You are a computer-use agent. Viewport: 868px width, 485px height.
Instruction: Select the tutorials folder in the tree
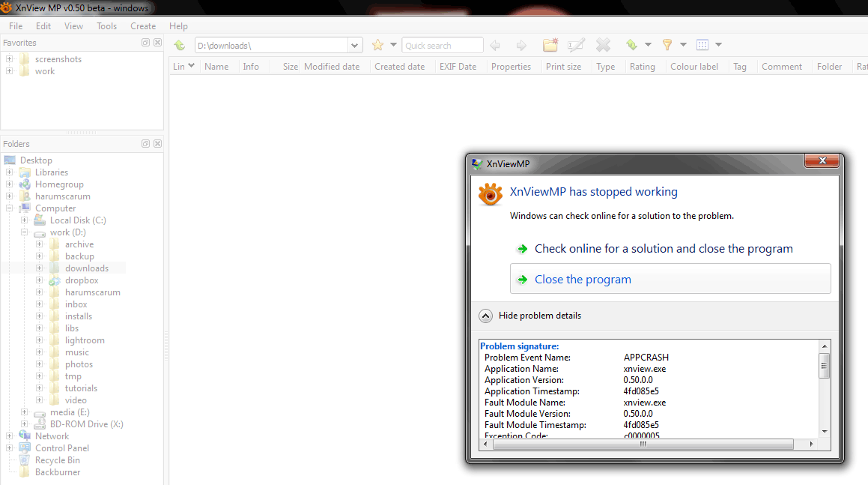click(81, 388)
